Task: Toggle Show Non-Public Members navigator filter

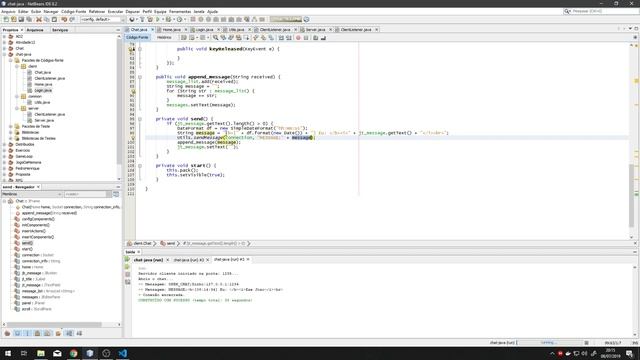Action: pos(37,333)
